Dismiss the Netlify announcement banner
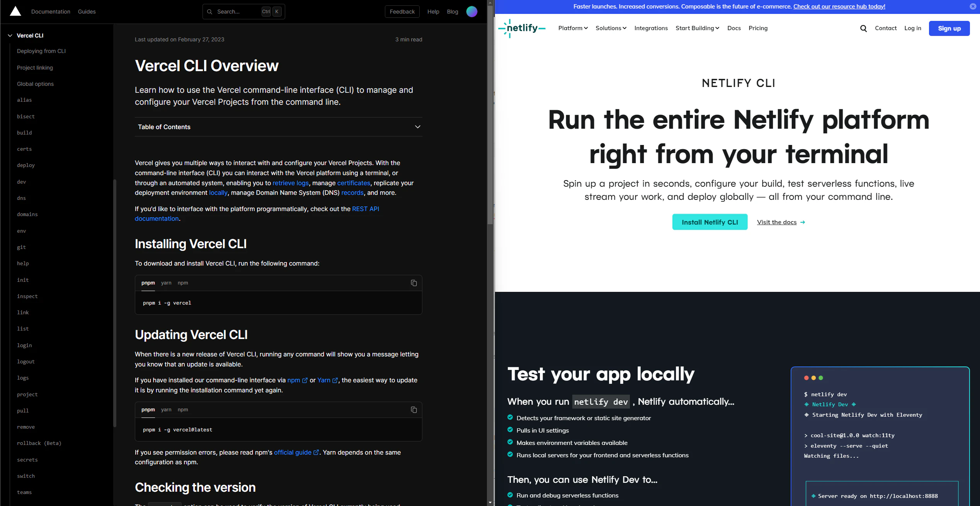This screenshot has width=980, height=506. [973, 7]
